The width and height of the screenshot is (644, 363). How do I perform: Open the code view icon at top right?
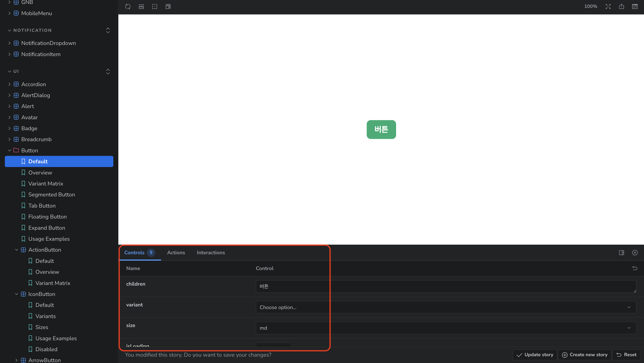[x=635, y=7]
